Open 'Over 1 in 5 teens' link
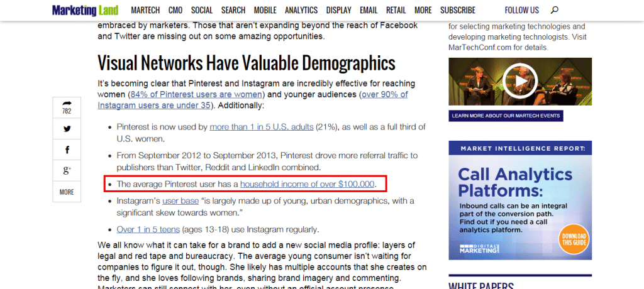 point(148,229)
